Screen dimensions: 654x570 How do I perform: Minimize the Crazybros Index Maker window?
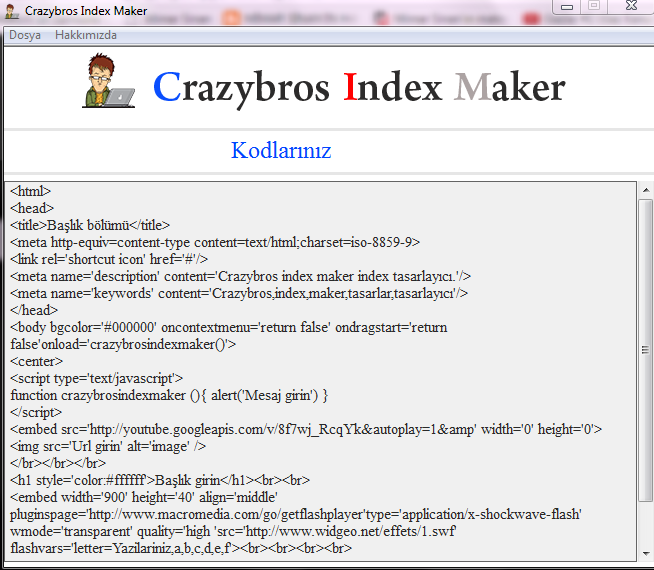(567, 6)
